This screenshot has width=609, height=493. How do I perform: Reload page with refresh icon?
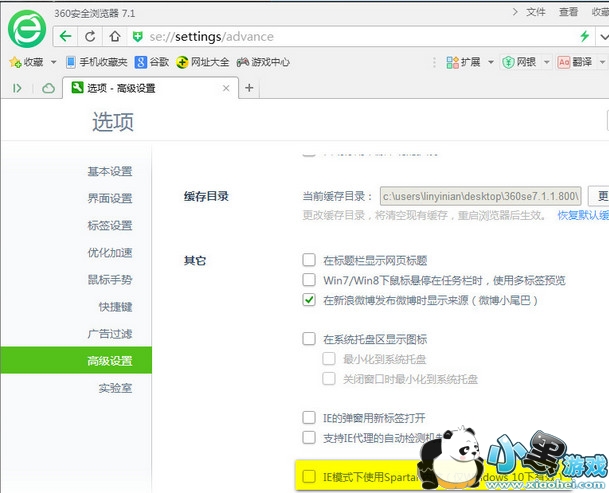(90, 37)
